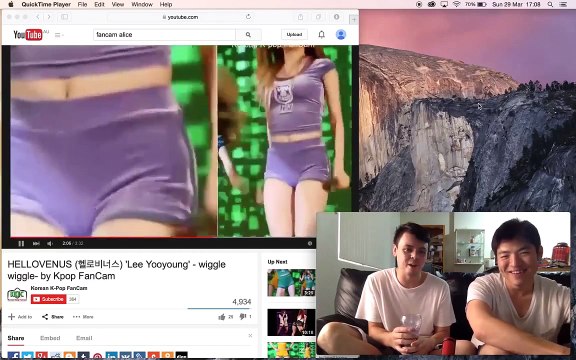This screenshot has width=576, height=360.
Task: Switch to the Share tab
Action: [16, 338]
